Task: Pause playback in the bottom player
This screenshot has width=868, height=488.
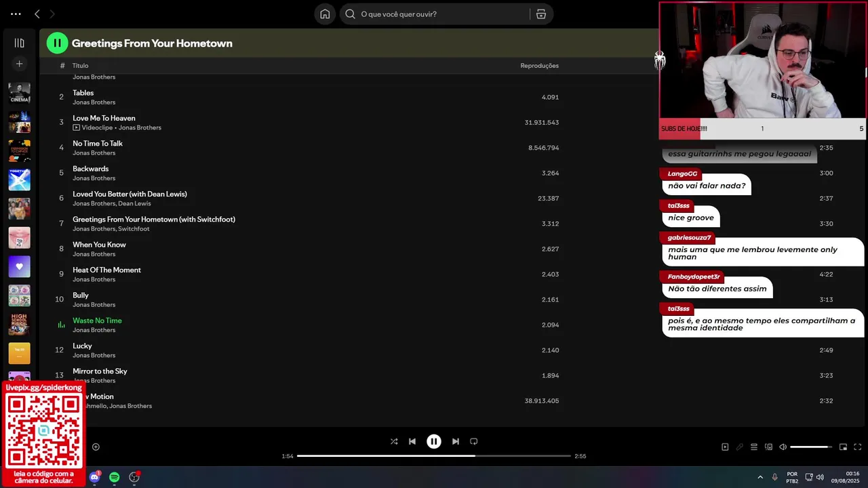Action: (434, 441)
